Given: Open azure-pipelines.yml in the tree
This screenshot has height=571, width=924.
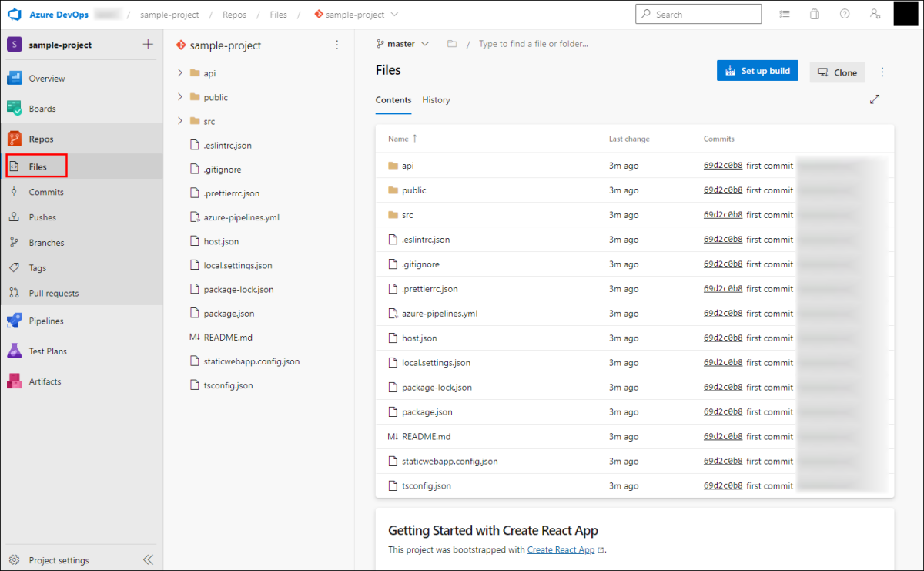Looking at the screenshot, I should (x=241, y=217).
